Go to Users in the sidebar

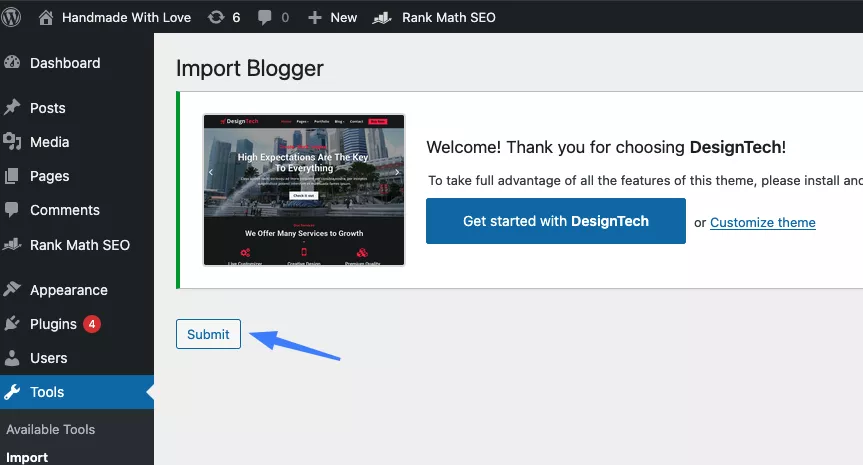click(x=48, y=358)
